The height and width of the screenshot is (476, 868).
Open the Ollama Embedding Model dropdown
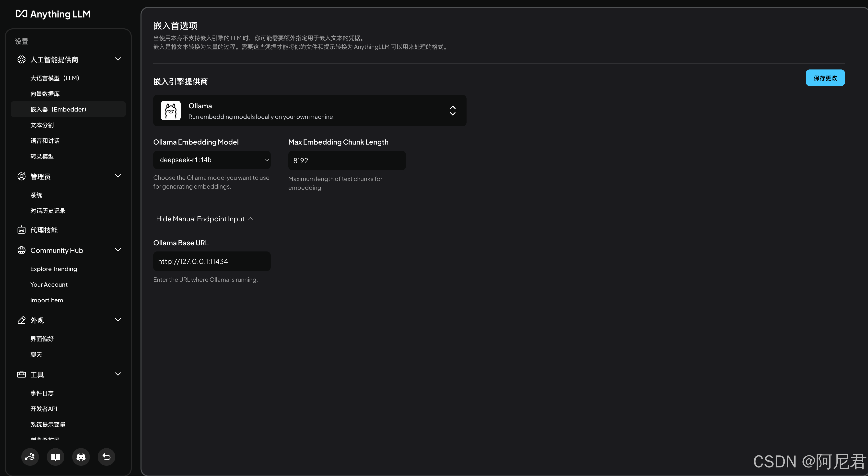click(211, 160)
